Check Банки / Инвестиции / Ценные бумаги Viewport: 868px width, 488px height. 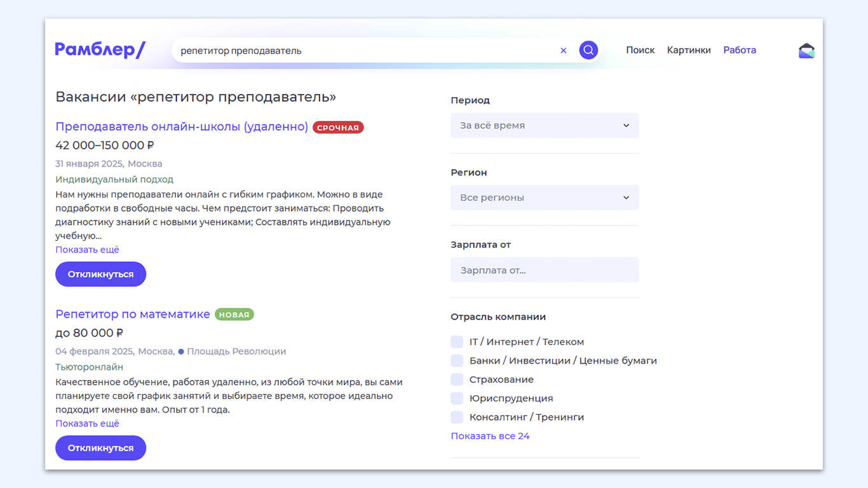coord(457,361)
